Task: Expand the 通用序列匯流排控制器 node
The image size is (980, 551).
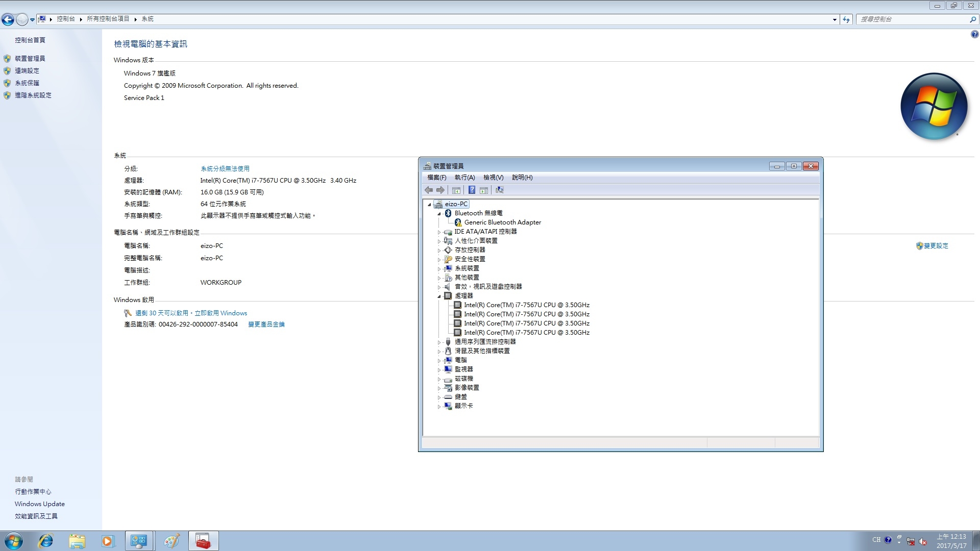Action: (x=439, y=342)
